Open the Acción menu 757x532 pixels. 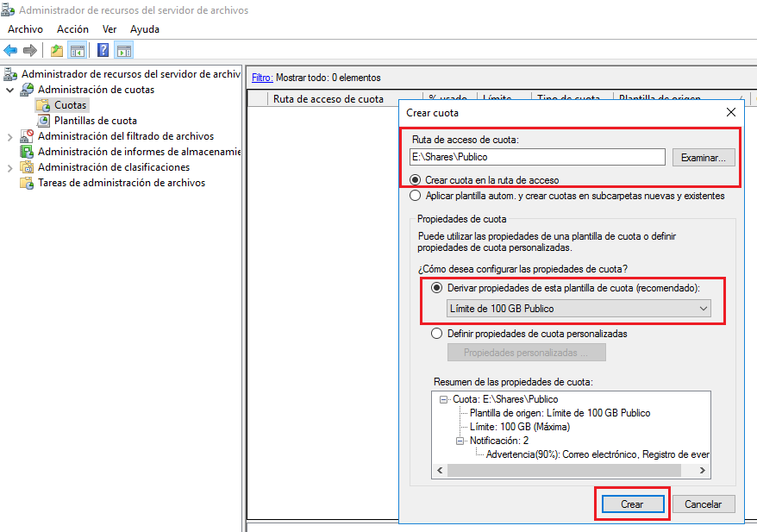tap(72, 29)
